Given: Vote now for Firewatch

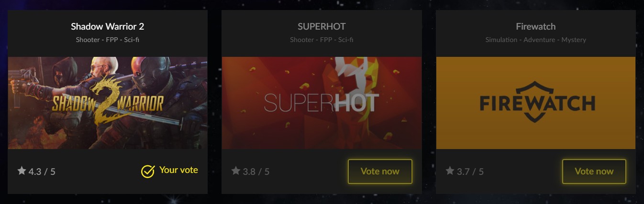Looking at the screenshot, I should coord(594,172).
